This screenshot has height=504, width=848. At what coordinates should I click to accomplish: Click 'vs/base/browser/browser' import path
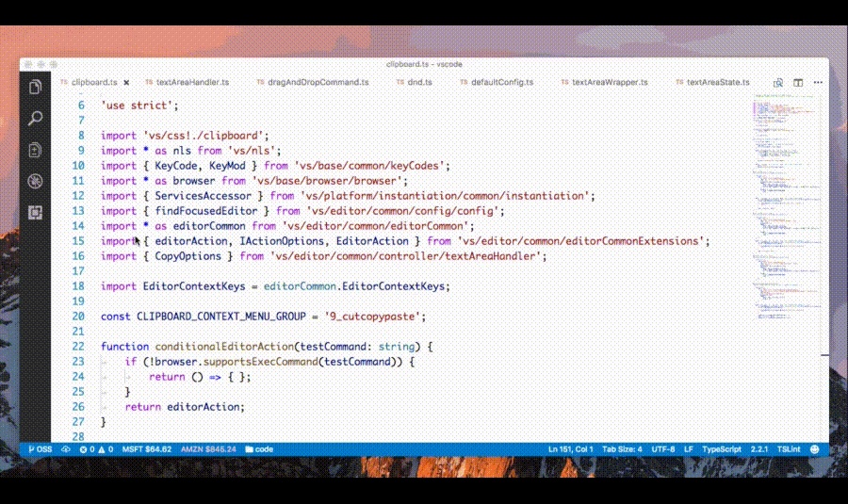point(327,181)
